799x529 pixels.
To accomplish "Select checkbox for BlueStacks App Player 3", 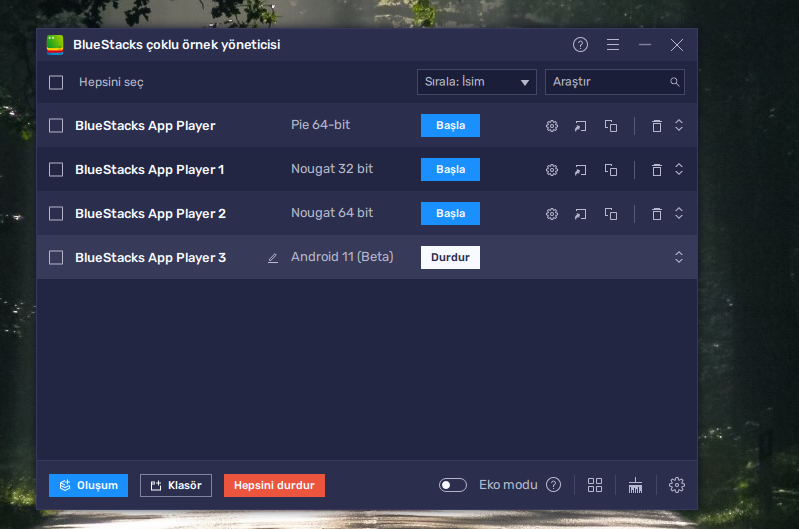I will [56, 257].
